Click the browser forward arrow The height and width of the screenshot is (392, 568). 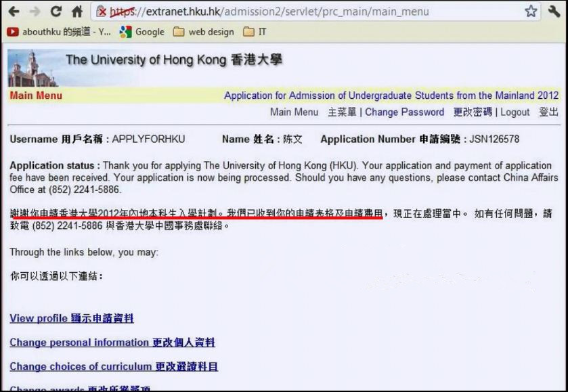pyautogui.click(x=34, y=12)
